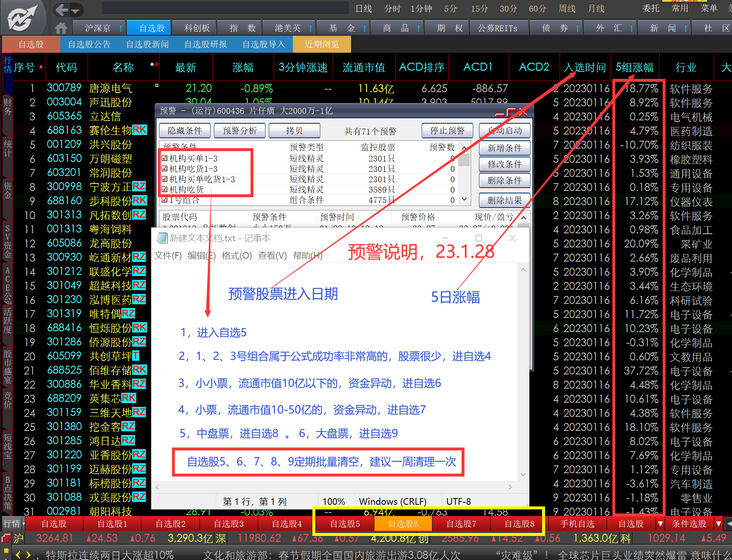
Task: Open Notepad 查看(V) menu
Action: click(272, 255)
